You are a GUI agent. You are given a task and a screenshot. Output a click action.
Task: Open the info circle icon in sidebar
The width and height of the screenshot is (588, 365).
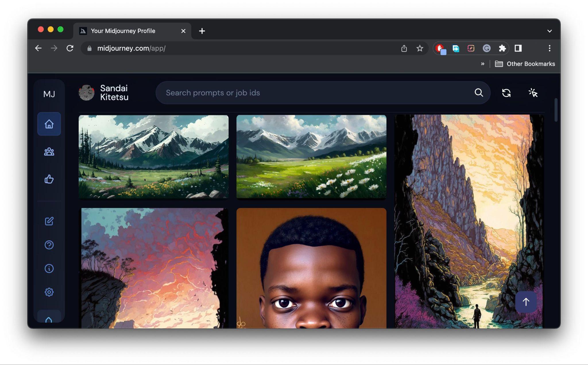pyautogui.click(x=49, y=269)
